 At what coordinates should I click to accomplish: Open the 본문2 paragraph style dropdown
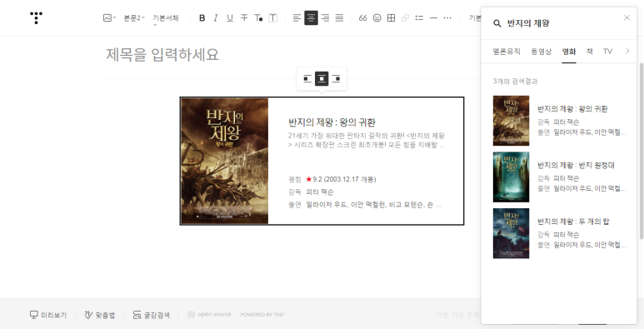click(x=134, y=18)
